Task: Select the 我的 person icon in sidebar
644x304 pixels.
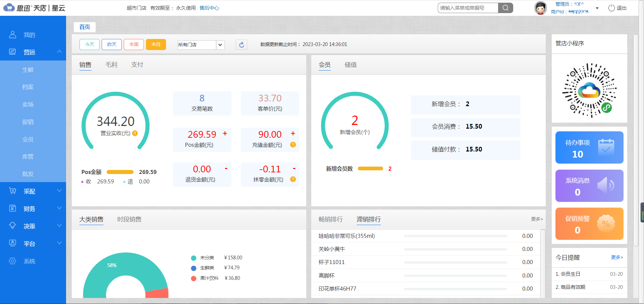Action: tap(13, 34)
